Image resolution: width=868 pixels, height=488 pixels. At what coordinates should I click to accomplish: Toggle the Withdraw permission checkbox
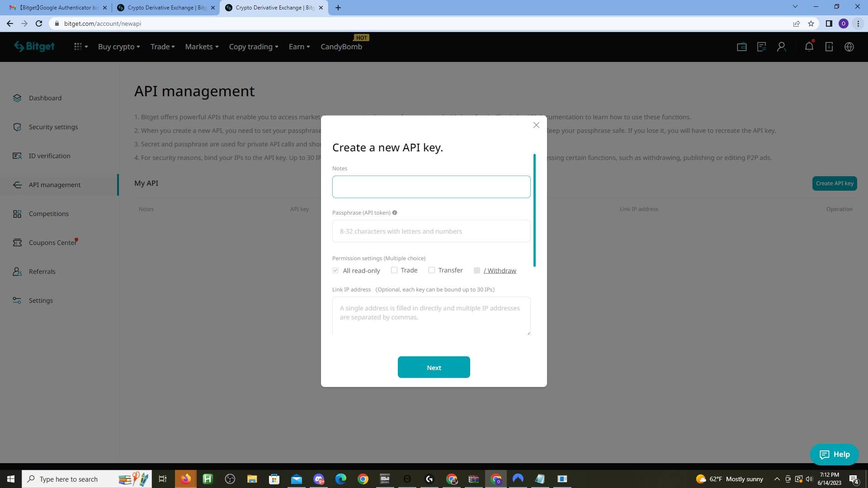click(x=477, y=270)
